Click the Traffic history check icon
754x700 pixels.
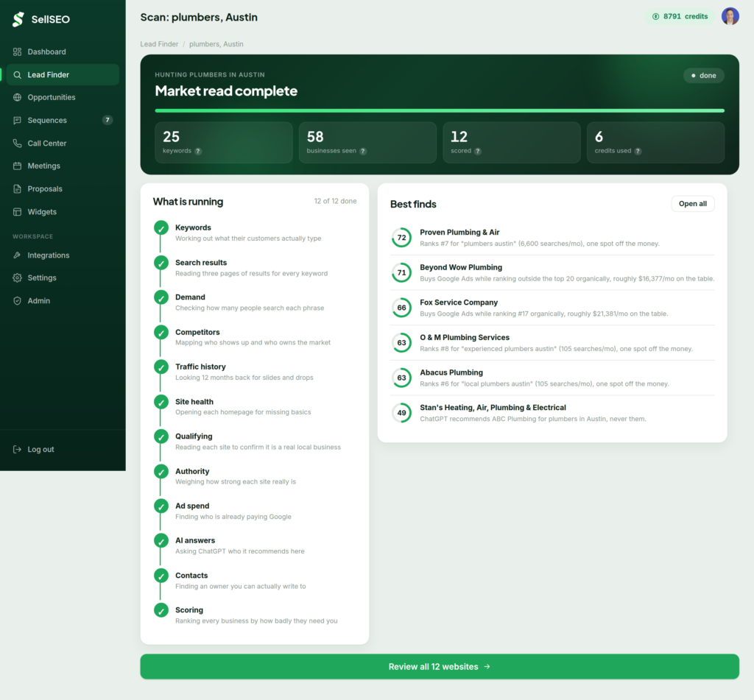161,367
